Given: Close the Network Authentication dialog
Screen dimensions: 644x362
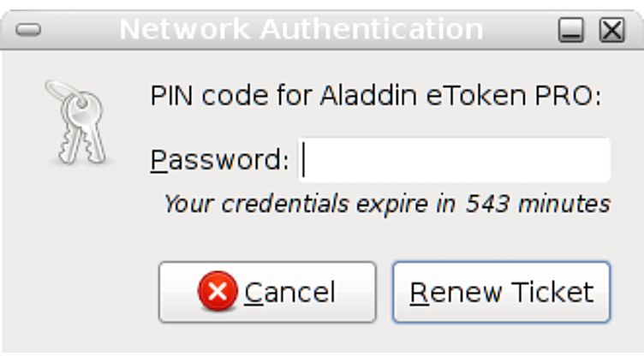Looking at the screenshot, I should click(611, 31).
